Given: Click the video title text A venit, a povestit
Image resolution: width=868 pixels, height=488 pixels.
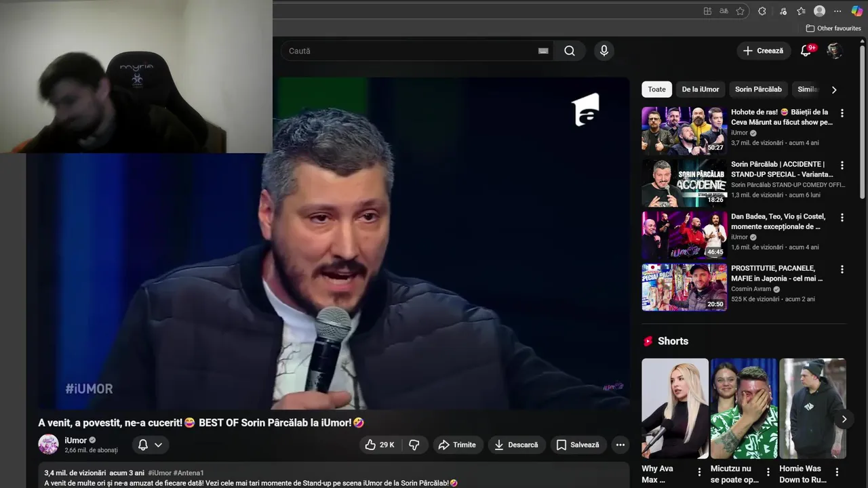Looking at the screenshot, I should point(201,423).
